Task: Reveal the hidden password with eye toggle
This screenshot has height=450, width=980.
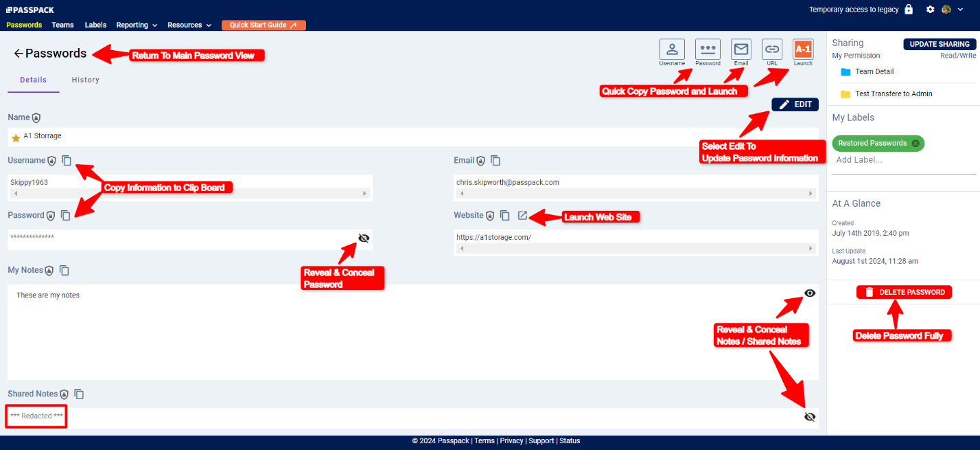Action: tap(364, 238)
